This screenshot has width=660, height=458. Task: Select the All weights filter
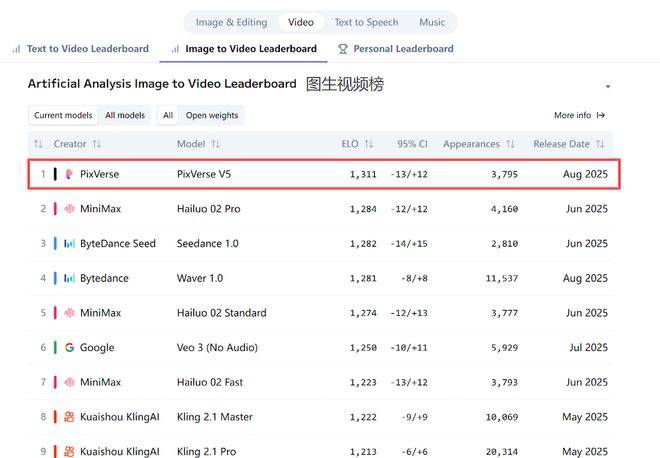[168, 115]
